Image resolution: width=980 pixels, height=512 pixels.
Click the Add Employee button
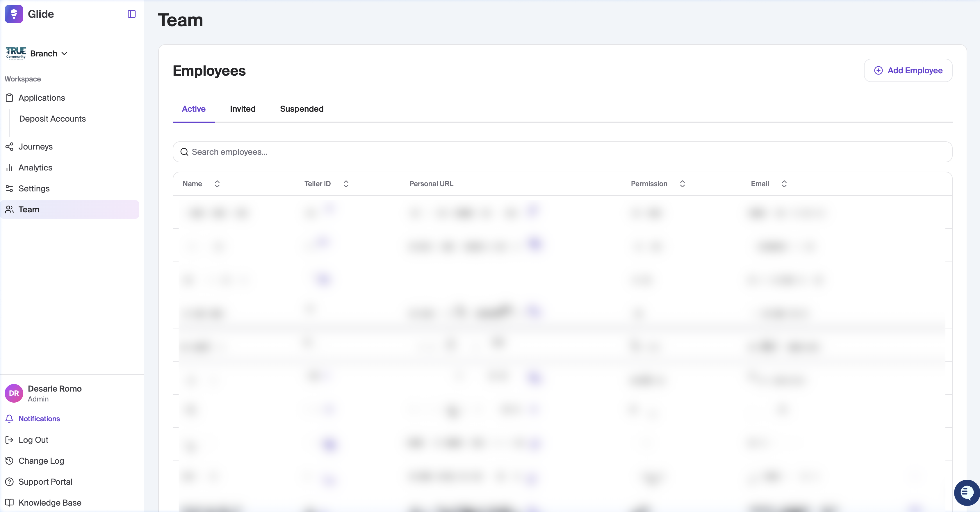point(908,70)
